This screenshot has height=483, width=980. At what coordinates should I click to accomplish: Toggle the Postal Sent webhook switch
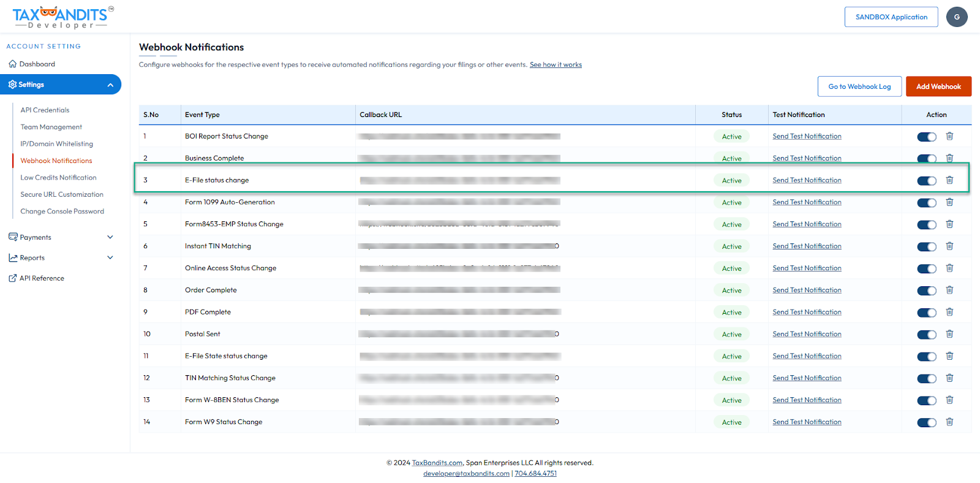pyautogui.click(x=927, y=335)
